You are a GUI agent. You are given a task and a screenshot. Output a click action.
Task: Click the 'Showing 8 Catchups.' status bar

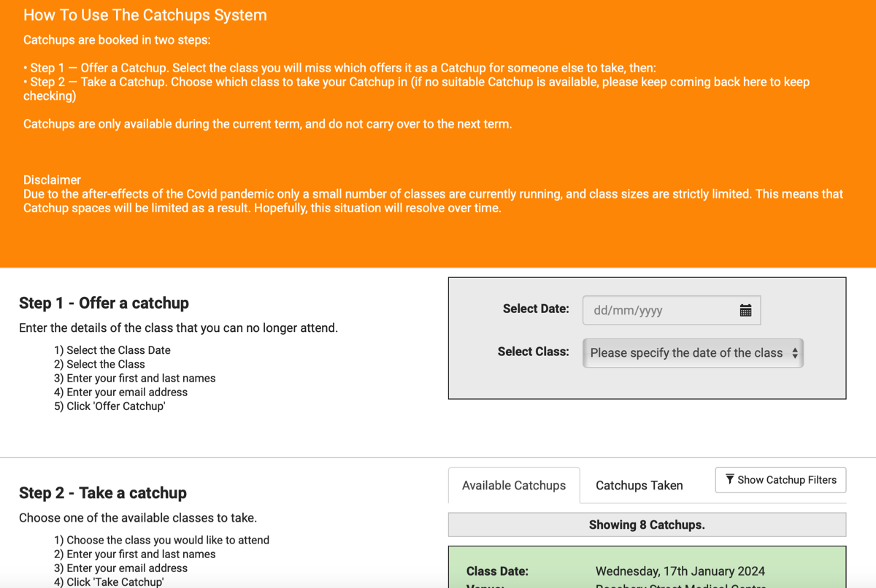pos(647,525)
